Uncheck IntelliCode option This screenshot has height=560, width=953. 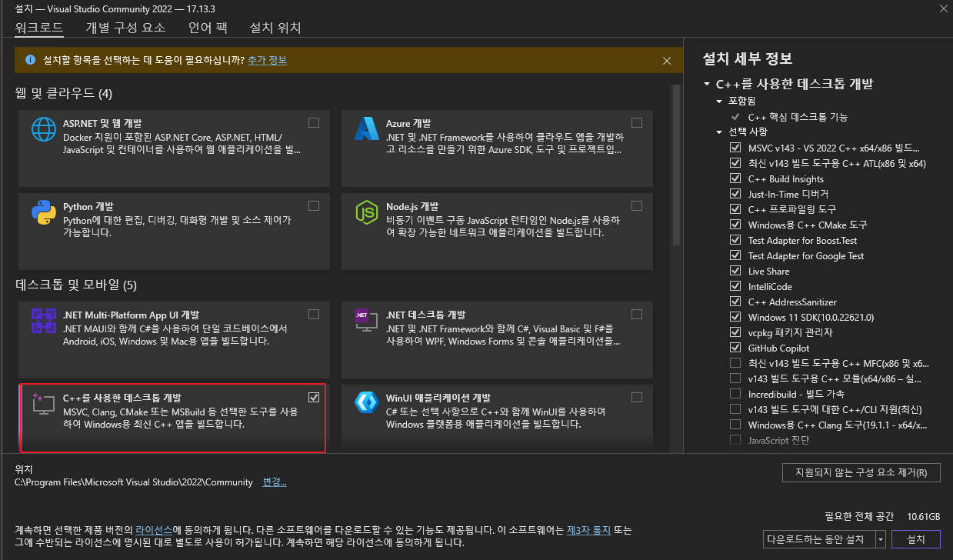(x=735, y=286)
